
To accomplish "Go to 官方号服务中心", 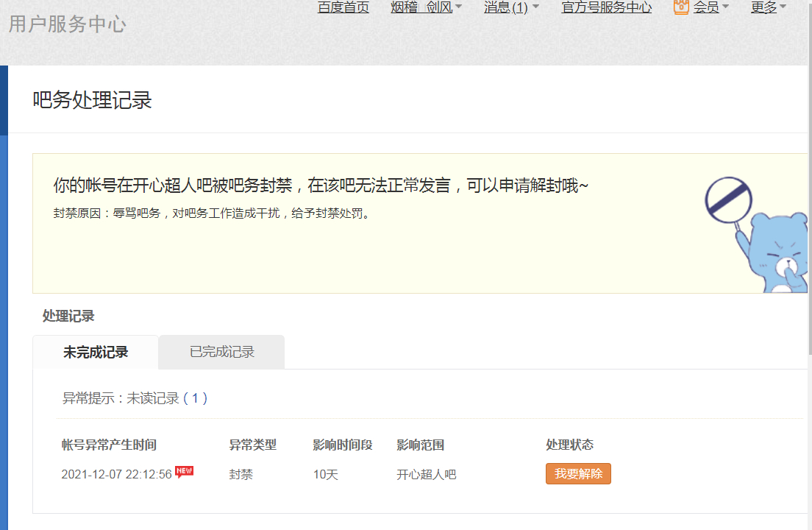I will coord(606,7).
